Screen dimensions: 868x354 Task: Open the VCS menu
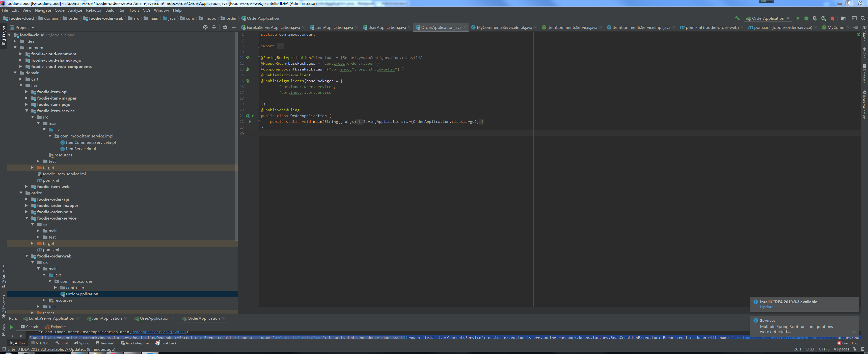[147, 10]
